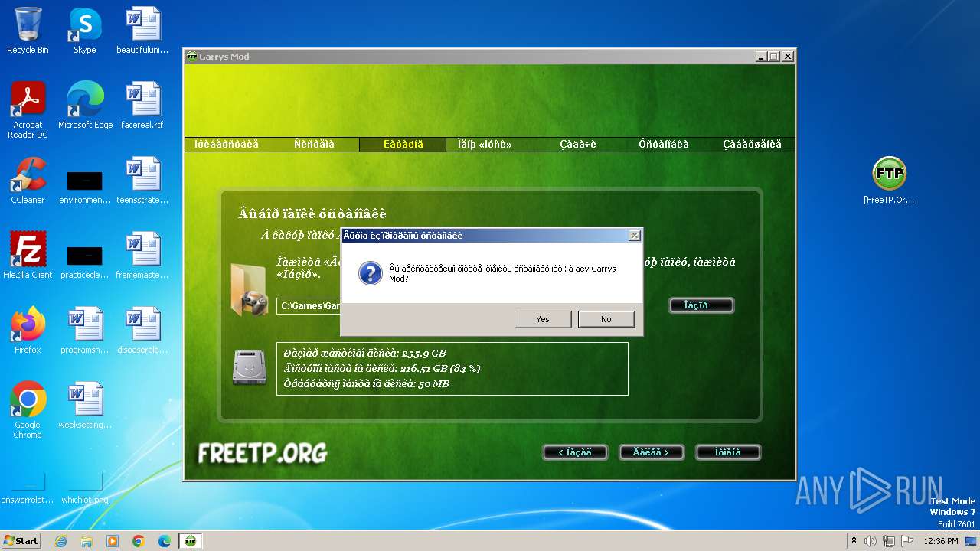Viewport: 980px width, 551px height.
Task: Open facereal.rtf desktop file
Action: (142, 106)
